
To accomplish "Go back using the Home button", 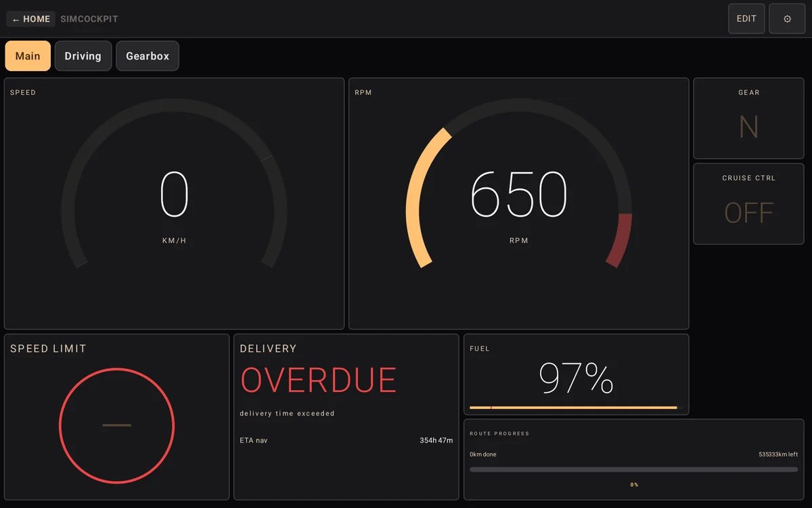I will point(31,19).
